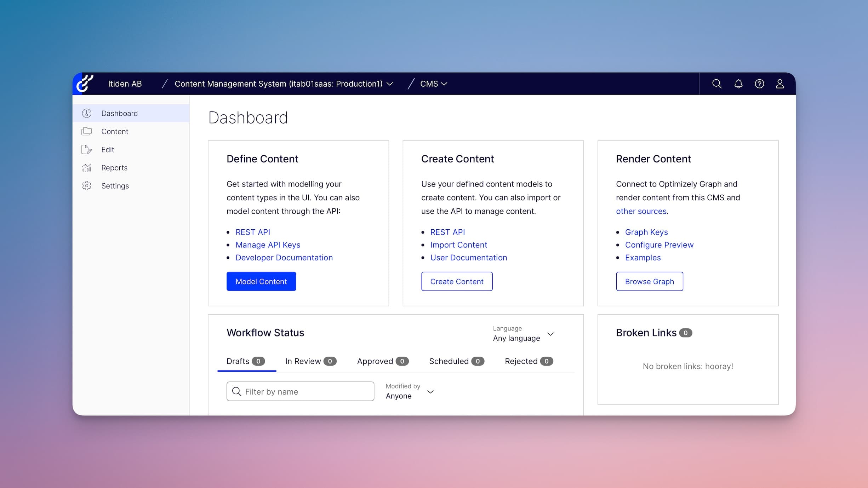Switch to the In Review tab
This screenshot has width=868, height=488.
310,361
